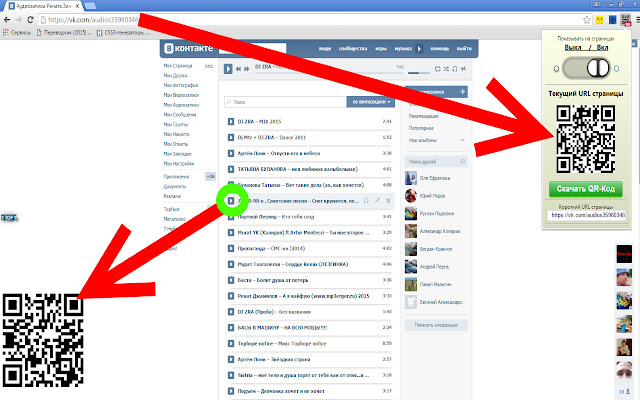
Task: Play ТАТЬЯНА БУЛАНОВА – моя любимая колыбельная track
Action: tap(231, 169)
